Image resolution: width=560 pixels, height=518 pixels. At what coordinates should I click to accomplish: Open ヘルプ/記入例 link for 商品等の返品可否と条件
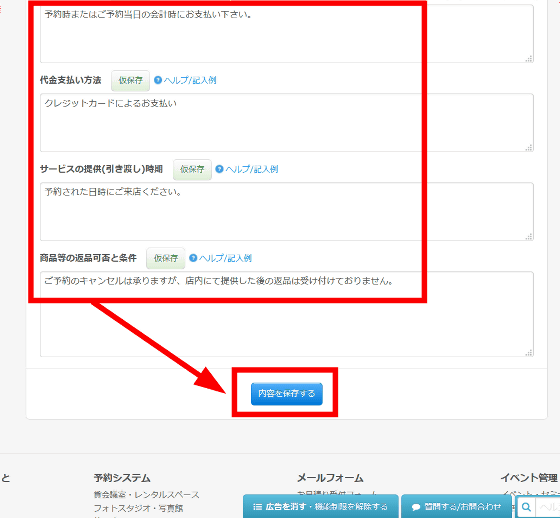(225, 258)
